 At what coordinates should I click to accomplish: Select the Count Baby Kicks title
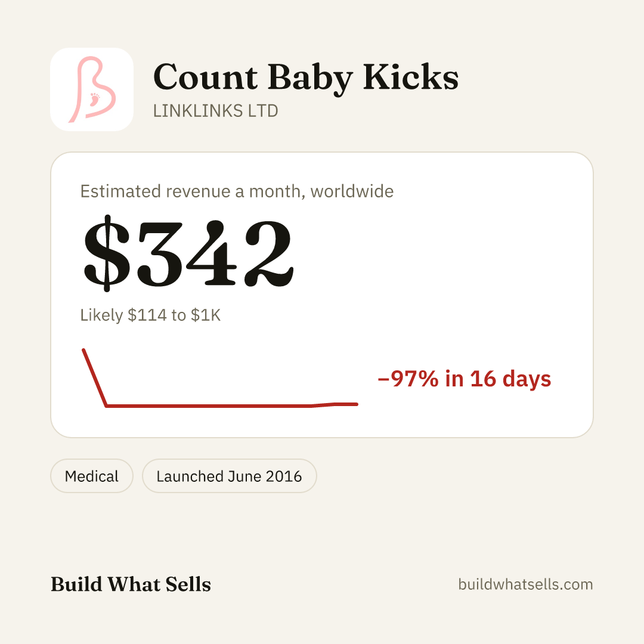tap(305, 77)
